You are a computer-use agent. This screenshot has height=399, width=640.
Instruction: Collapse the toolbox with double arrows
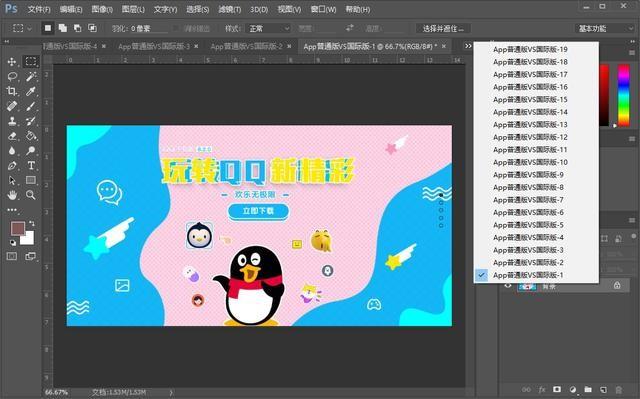tap(7, 42)
